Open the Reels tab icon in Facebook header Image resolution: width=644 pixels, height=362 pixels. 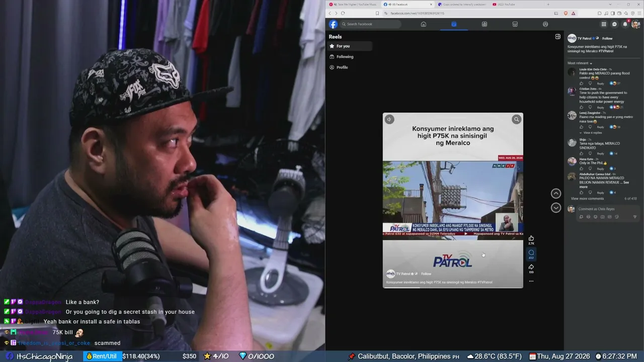coord(454,24)
